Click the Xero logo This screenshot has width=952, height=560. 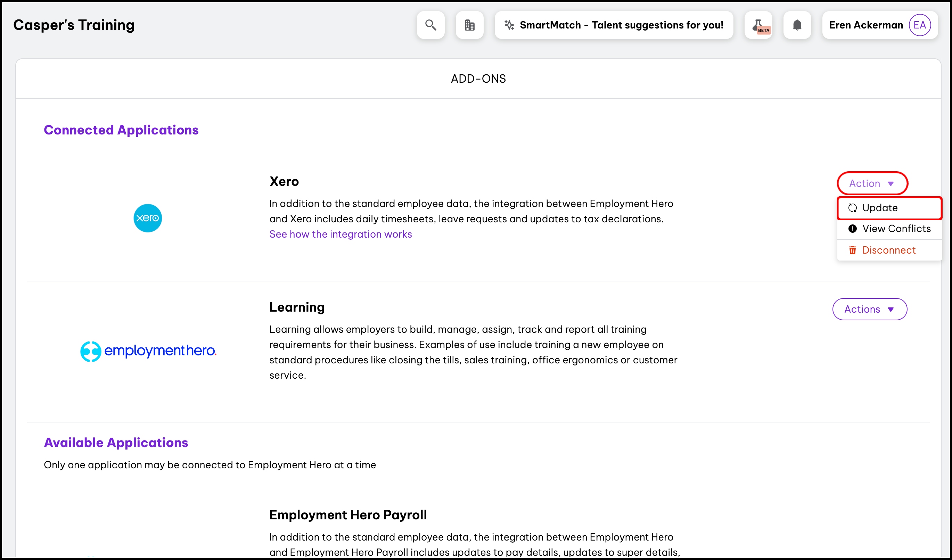(148, 218)
